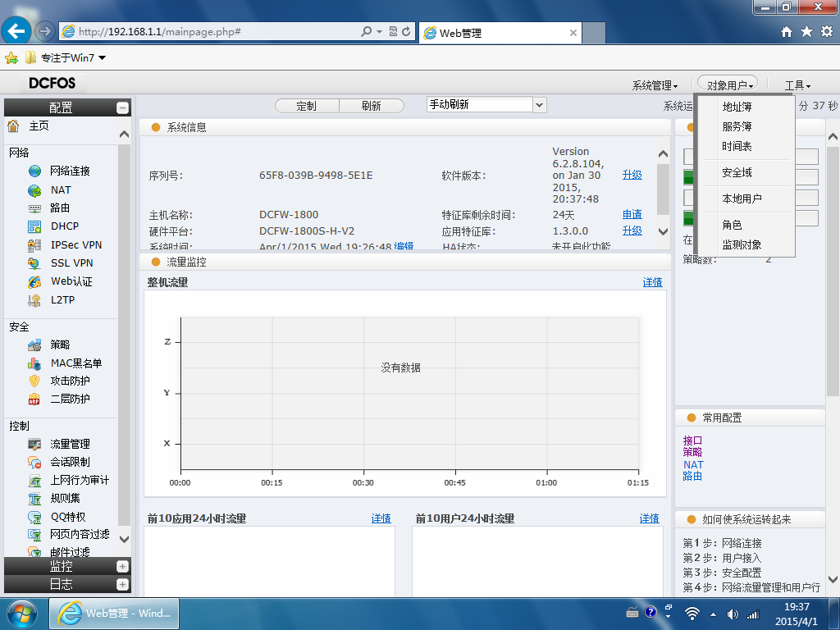Image resolution: width=840 pixels, height=630 pixels.
Task: Open browser tools gear icon
Action: pos(827,32)
